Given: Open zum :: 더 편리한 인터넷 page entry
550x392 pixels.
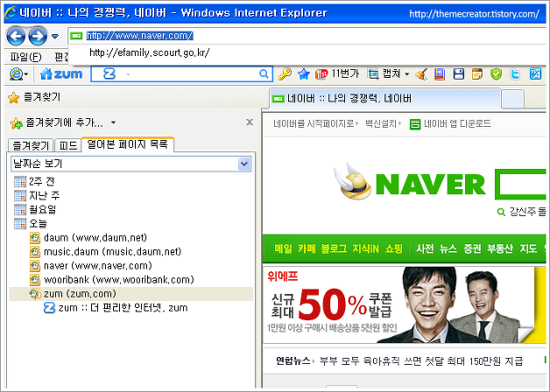Looking at the screenshot, I should point(116,308).
